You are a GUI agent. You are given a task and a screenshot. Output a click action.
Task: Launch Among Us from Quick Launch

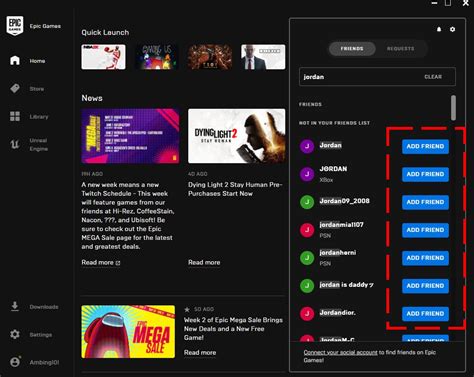(157, 57)
